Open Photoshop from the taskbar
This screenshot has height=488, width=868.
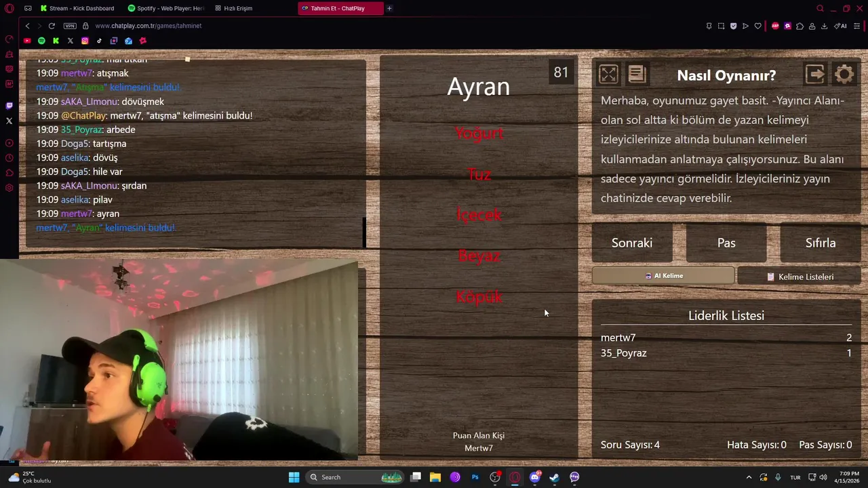point(475,477)
